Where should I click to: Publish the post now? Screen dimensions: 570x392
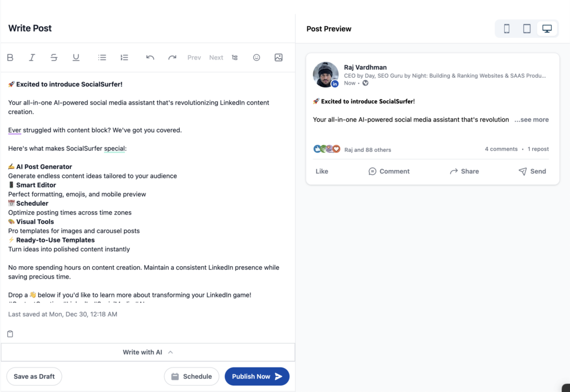click(257, 376)
